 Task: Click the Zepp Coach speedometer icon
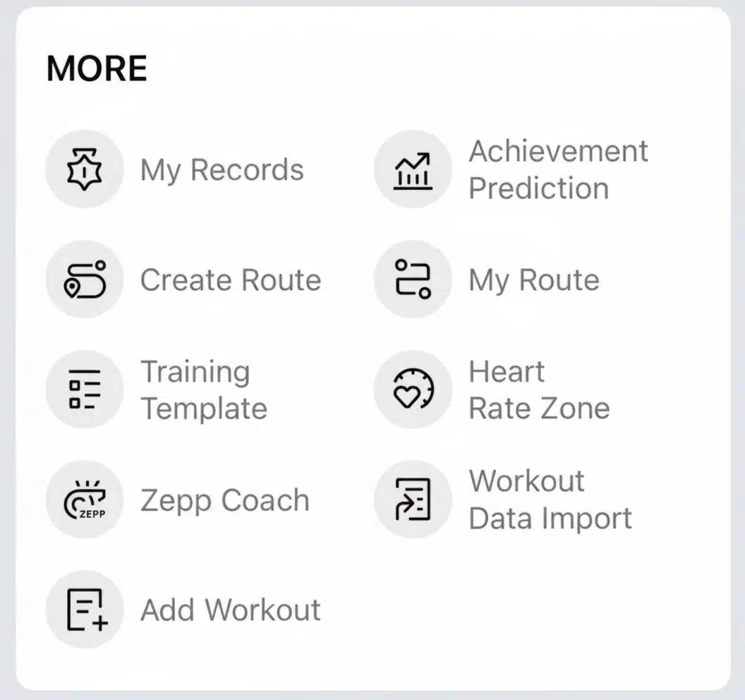tap(84, 499)
